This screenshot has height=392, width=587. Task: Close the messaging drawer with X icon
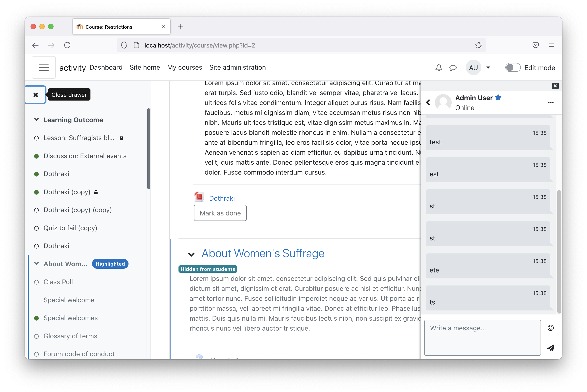(x=555, y=86)
